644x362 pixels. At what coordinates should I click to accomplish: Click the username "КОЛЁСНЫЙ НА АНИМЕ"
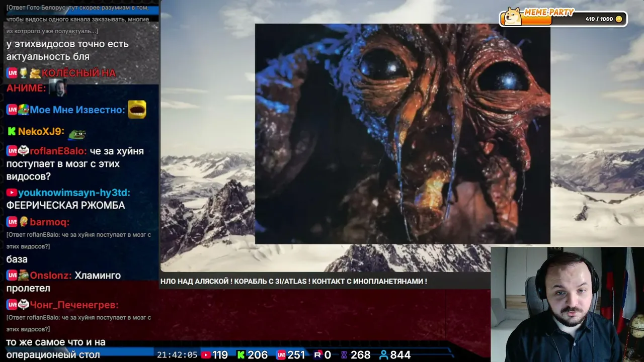pos(61,80)
